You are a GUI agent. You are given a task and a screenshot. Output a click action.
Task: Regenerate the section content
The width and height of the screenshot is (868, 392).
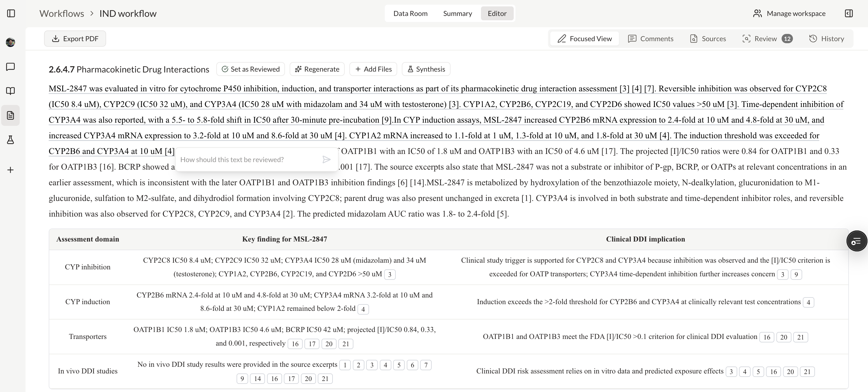(x=317, y=69)
